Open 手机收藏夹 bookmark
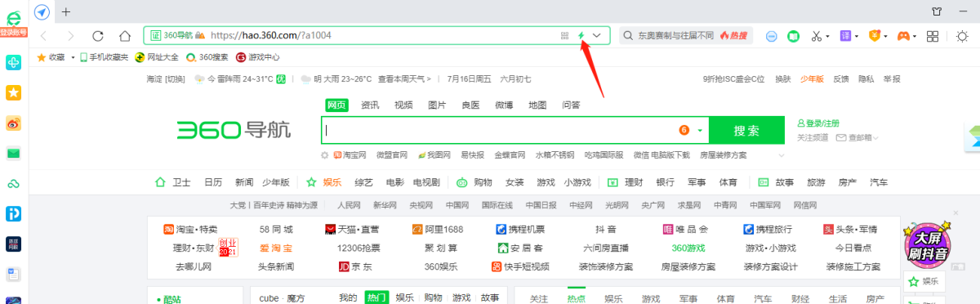The width and height of the screenshot is (980, 304). 104,57
